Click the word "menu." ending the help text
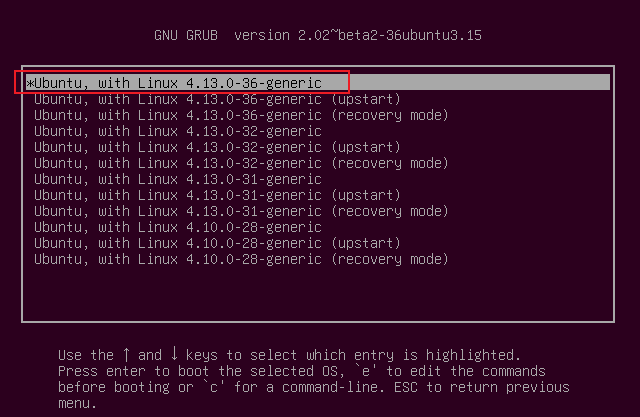Screen dimensions: 640x417 [78, 403]
